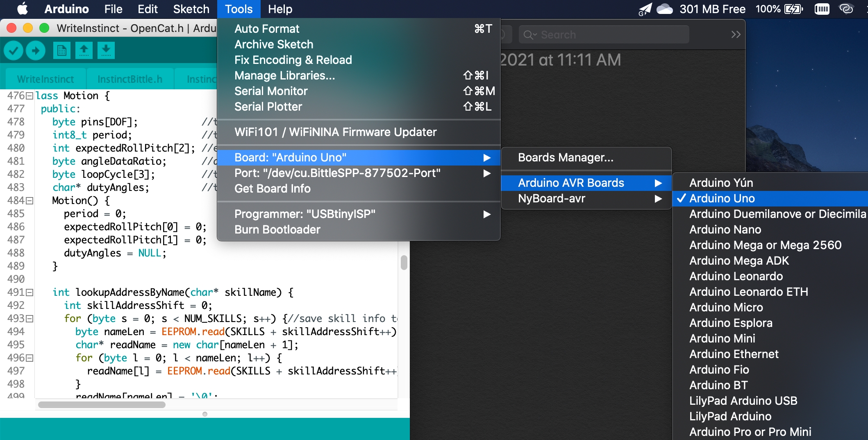The height and width of the screenshot is (440, 868).
Task: Click the horizontal scrollbar under the code
Action: 102,405
